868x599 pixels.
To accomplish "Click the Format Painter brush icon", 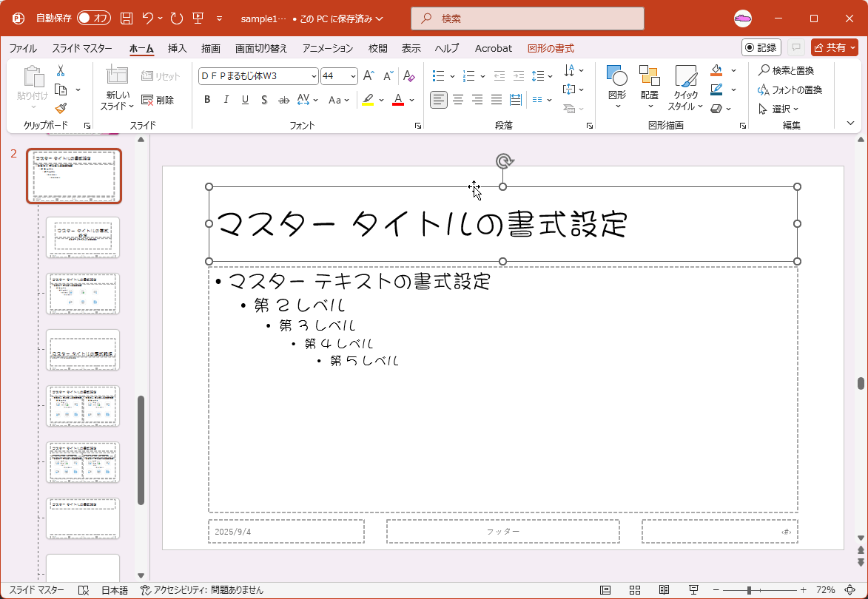I will click(61, 109).
